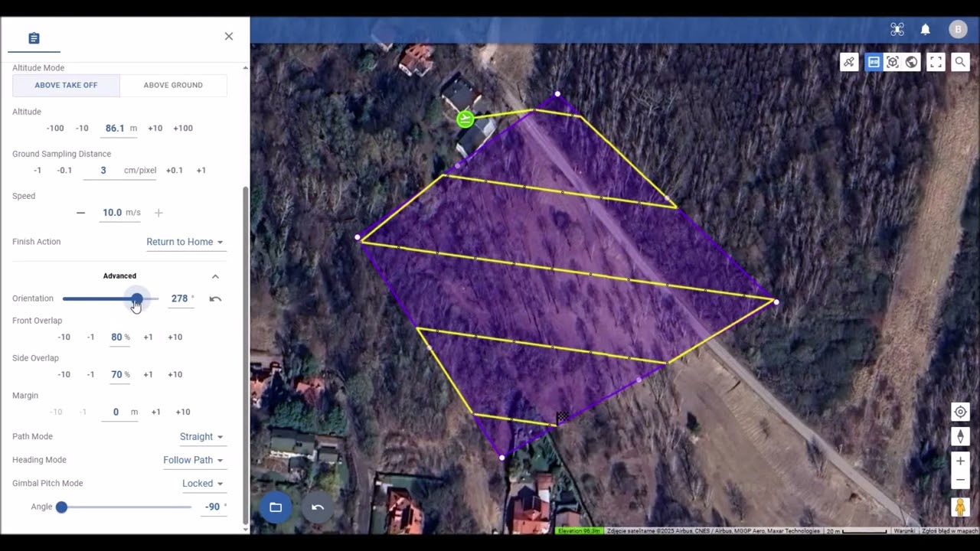Zoom in on the map
Viewport: 980px width, 551px height.
pyautogui.click(x=960, y=461)
